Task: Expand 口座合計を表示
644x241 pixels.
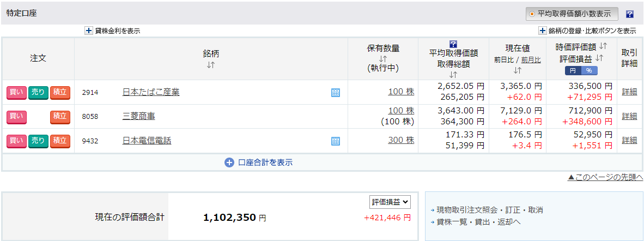Action: click(258, 162)
